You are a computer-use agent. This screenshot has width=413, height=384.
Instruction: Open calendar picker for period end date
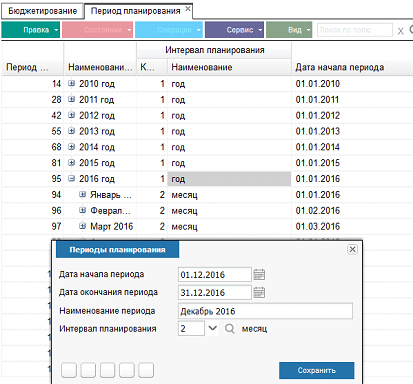(259, 293)
